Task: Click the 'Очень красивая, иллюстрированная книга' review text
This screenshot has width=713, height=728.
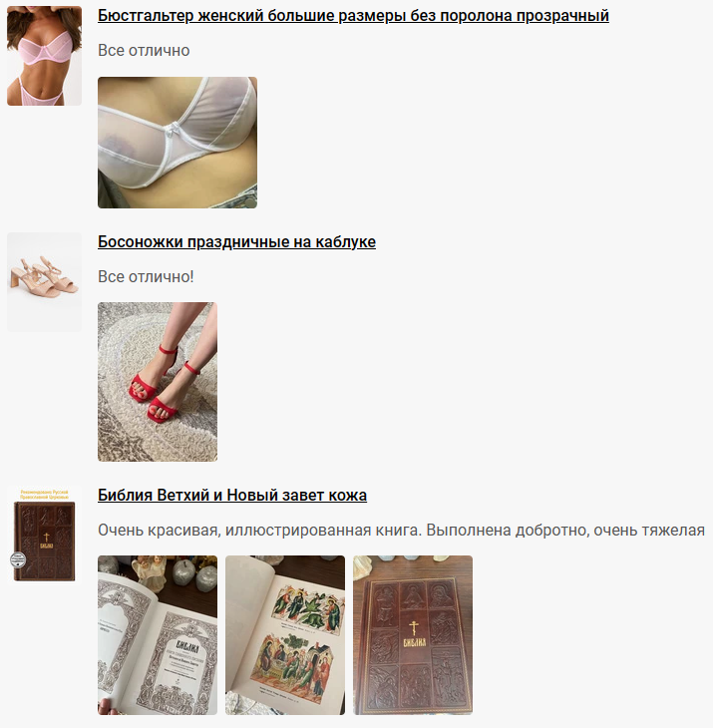Action: [x=402, y=530]
